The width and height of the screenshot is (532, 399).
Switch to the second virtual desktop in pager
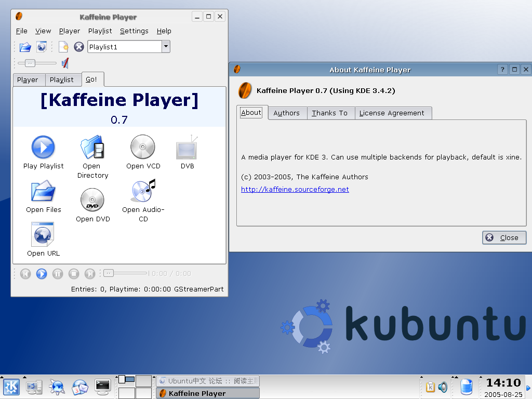(143, 381)
